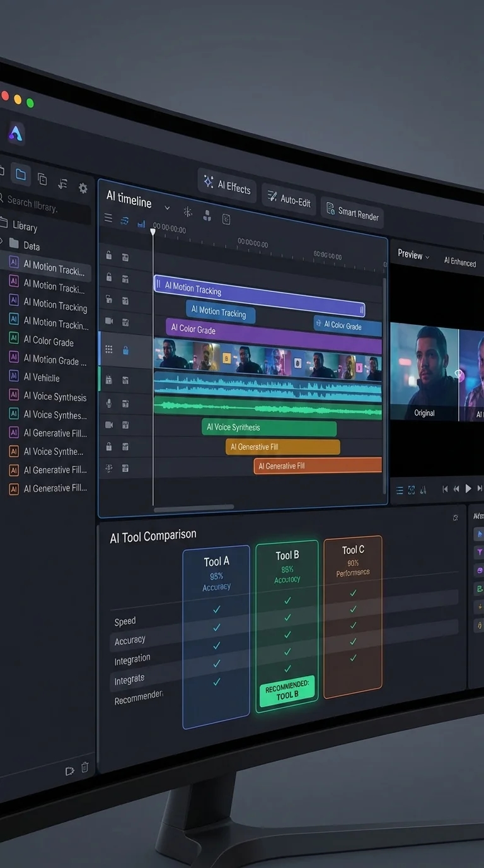
Task: Select AI Color Grade in the library list
Action: 48,341
